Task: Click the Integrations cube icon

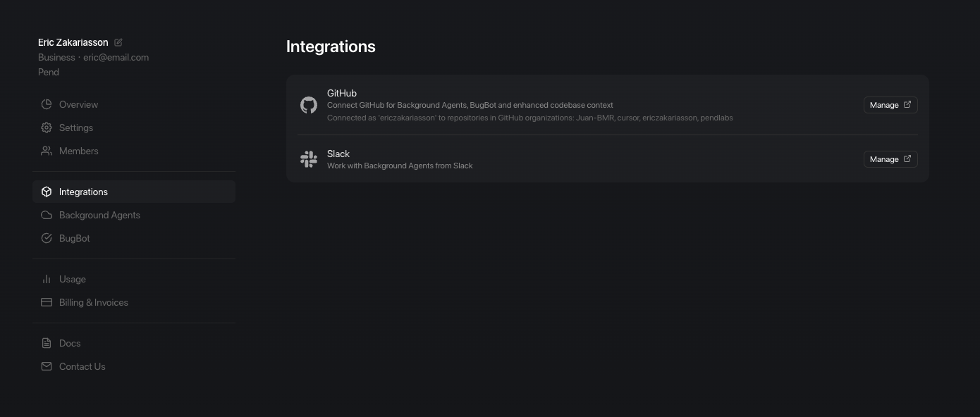Action: [47, 192]
